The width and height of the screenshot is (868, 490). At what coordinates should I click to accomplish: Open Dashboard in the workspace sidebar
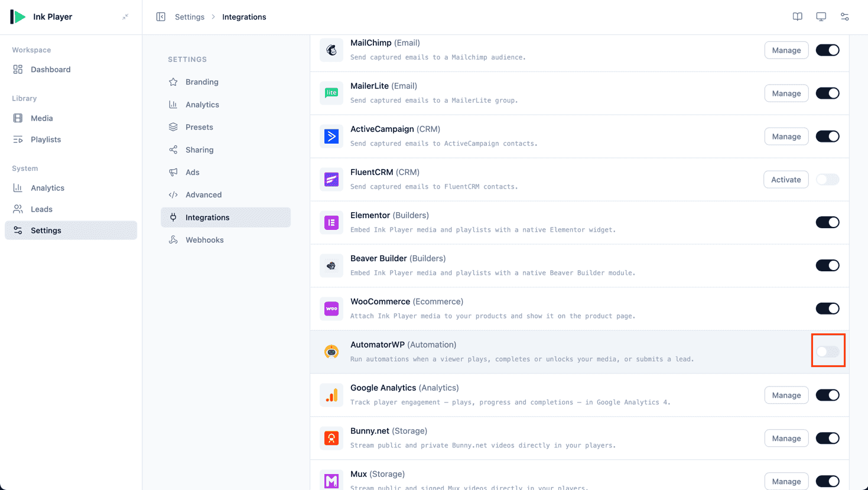(x=71, y=69)
